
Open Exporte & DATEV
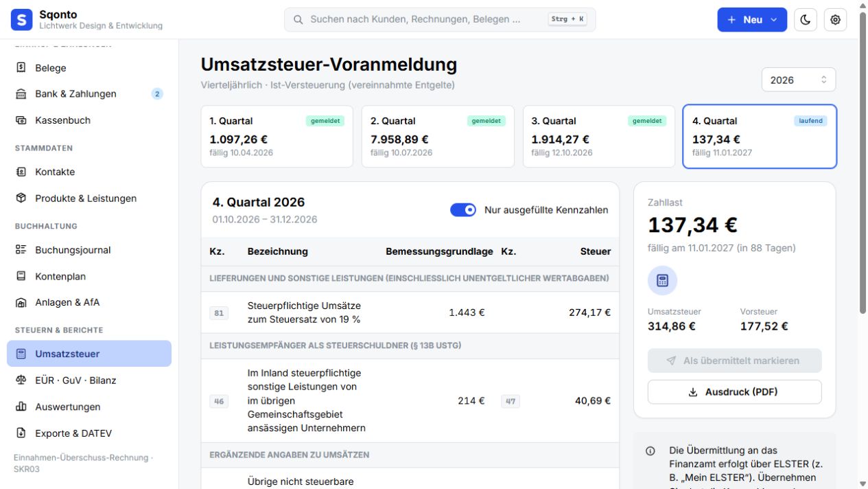89,433
